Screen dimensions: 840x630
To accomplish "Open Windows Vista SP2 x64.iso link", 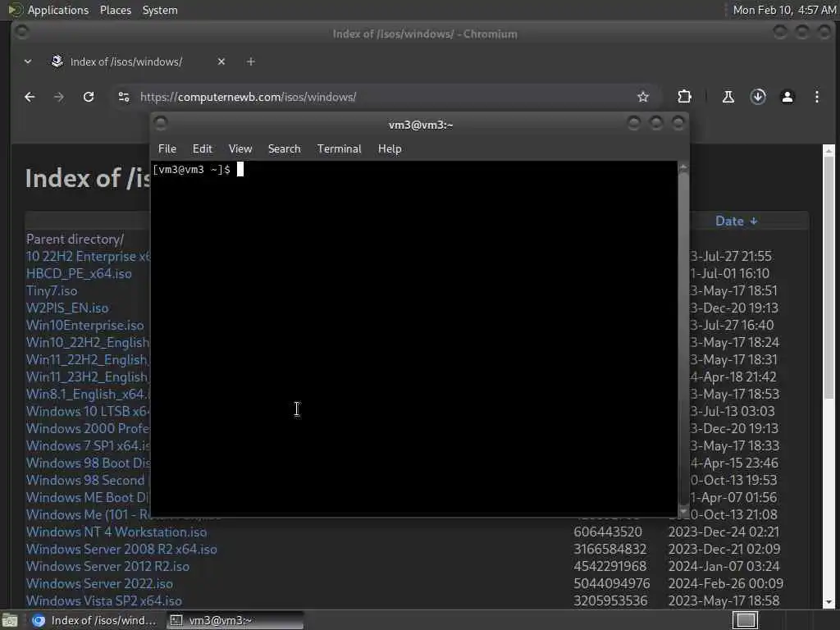I will (x=104, y=600).
